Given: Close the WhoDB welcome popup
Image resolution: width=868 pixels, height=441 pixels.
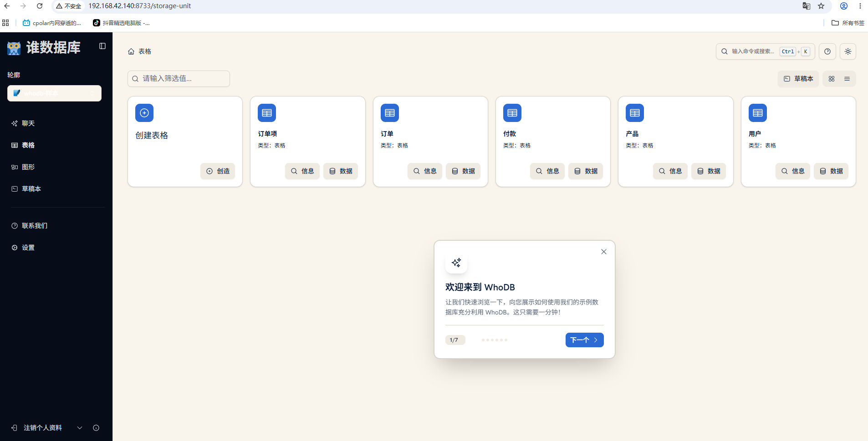Looking at the screenshot, I should 604,252.
